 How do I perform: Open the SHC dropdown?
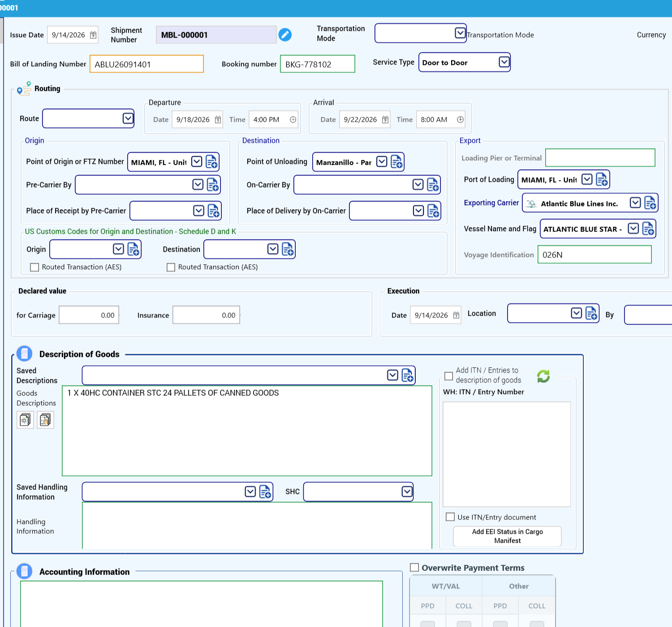click(x=407, y=492)
